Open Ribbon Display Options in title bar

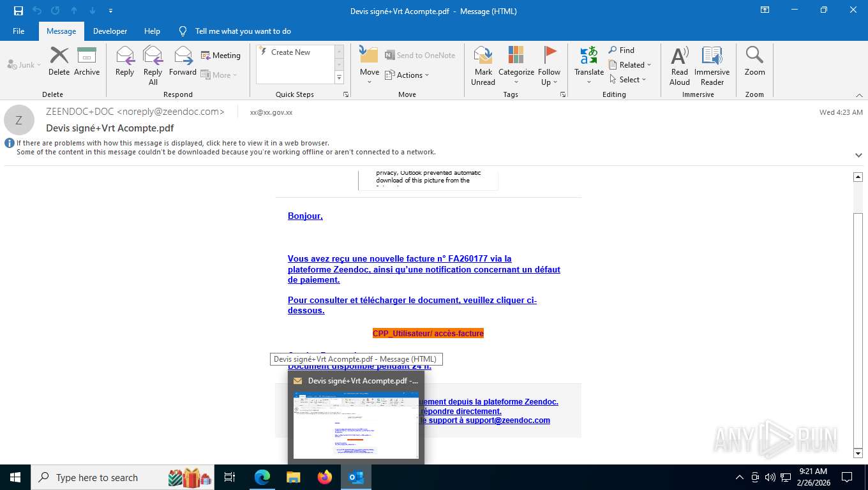(765, 10)
